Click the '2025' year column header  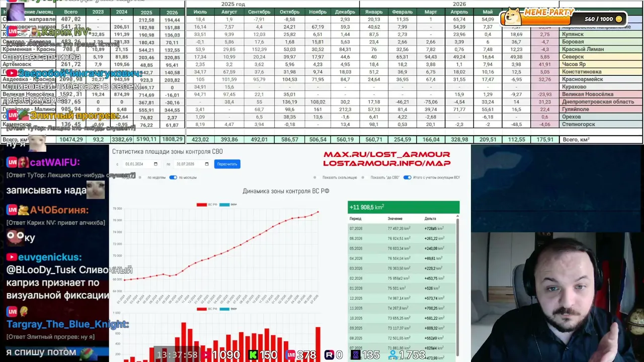pos(146,12)
